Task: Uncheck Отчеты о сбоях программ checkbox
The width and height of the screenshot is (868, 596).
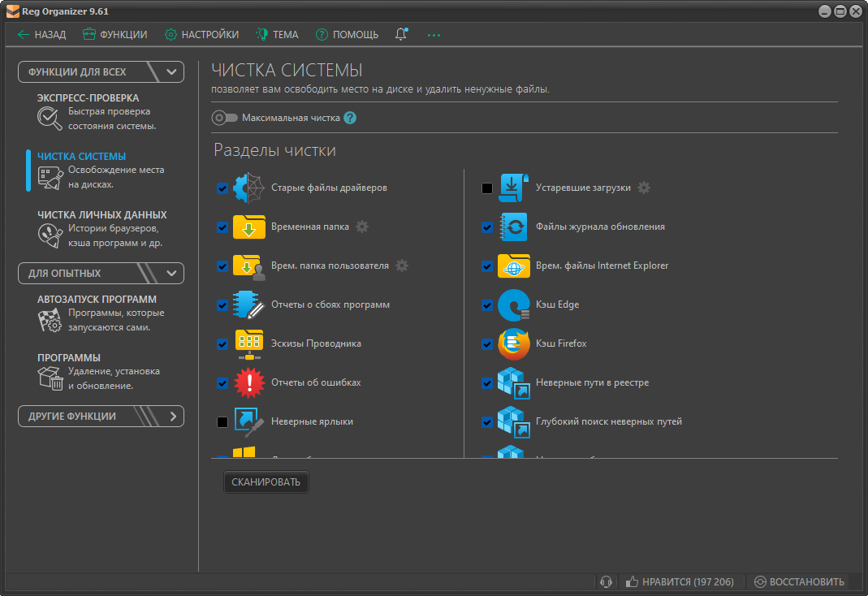Action: [222, 305]
